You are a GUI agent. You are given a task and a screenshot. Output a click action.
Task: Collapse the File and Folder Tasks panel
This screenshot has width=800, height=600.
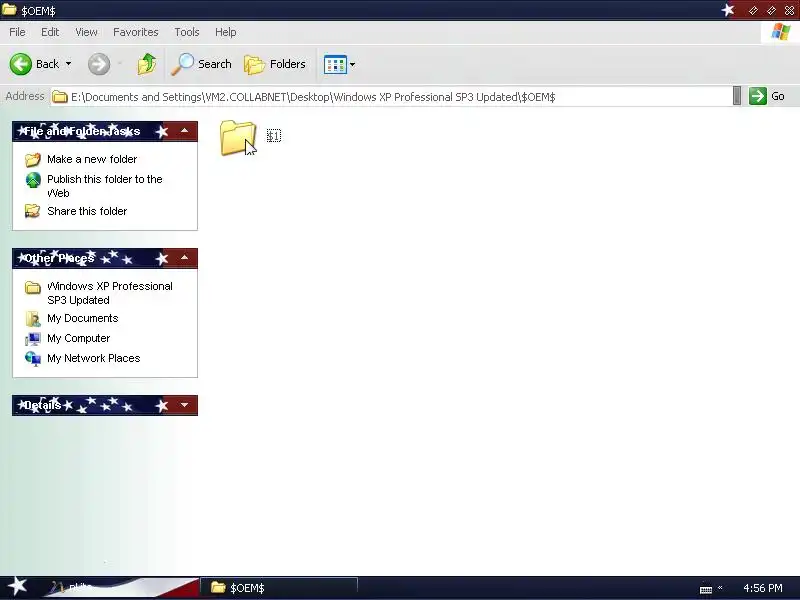(x=184, y=131)
